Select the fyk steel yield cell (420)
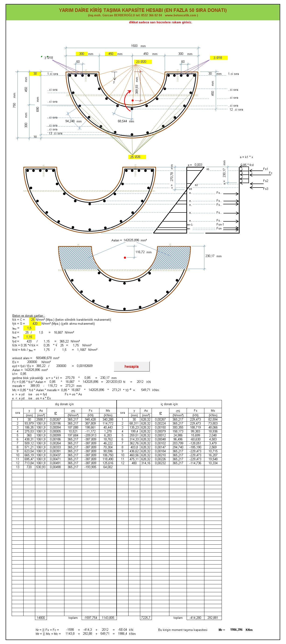 tap(35, 324)
